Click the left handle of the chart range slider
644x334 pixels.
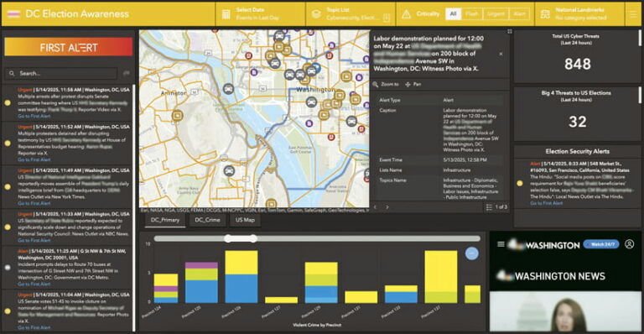228,238
